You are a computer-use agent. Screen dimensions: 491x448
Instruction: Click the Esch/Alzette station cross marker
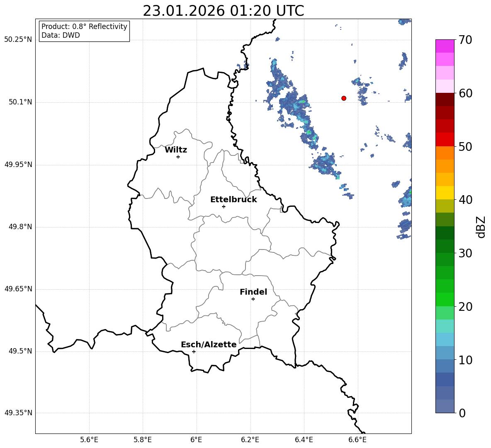pos(194,351)
